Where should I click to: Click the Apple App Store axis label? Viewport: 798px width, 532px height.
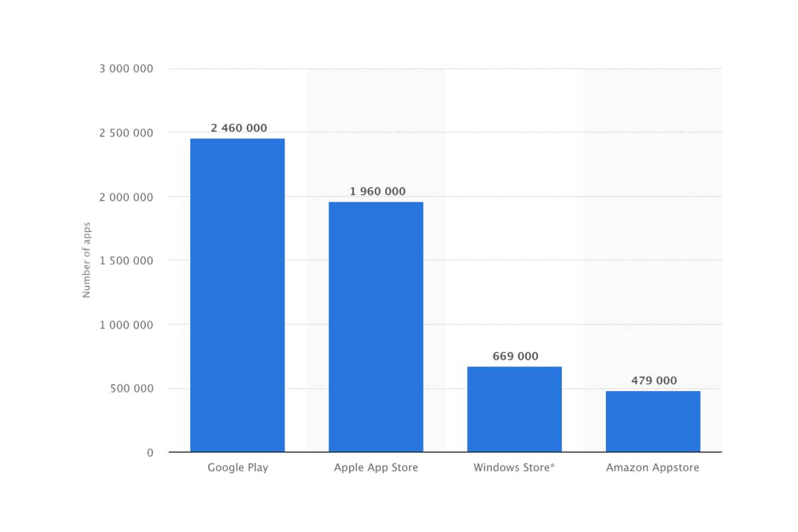coord(376,467)
